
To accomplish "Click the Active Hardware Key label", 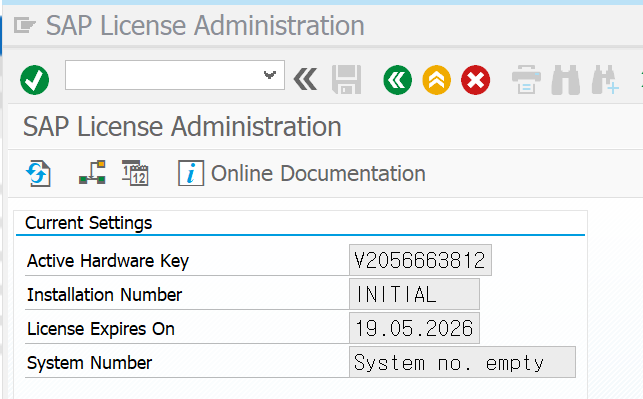I will pyautogui.click(x=108, y=261).
